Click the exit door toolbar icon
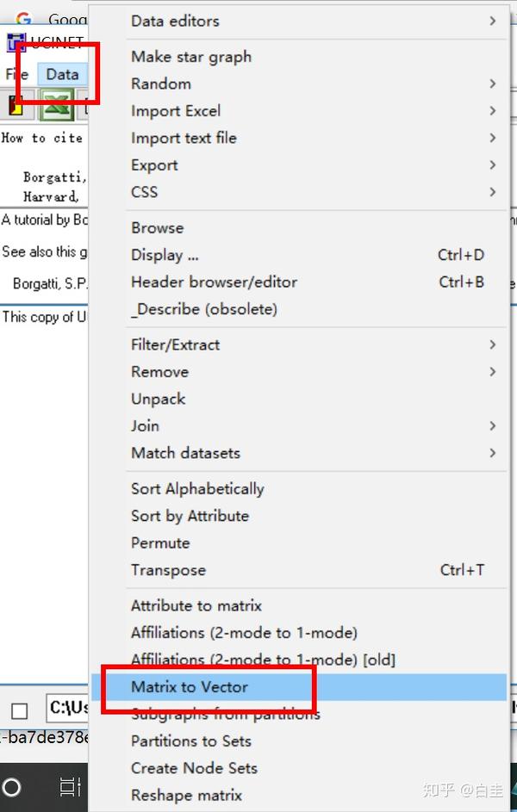The image size is (517, 812). pyautogui.click(x=15, y=107)
